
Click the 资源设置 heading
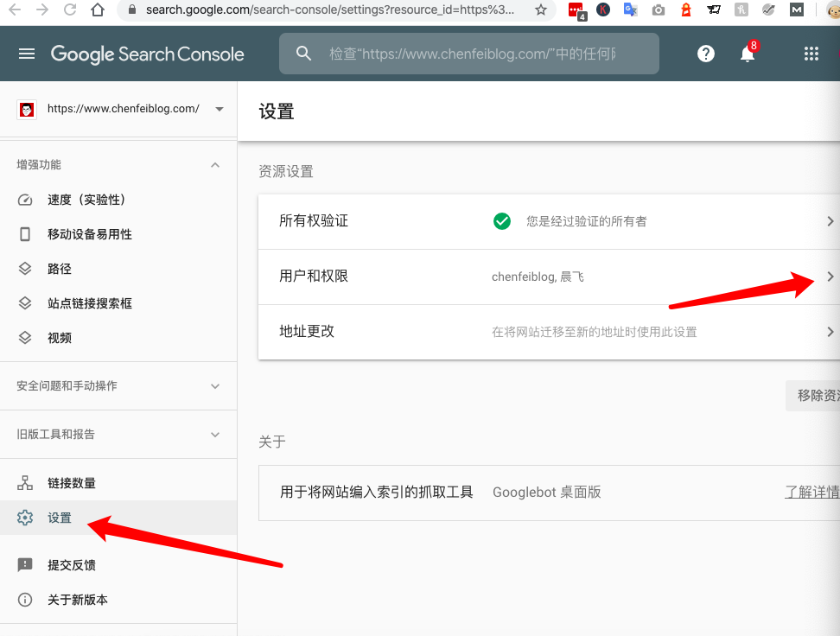286,171
